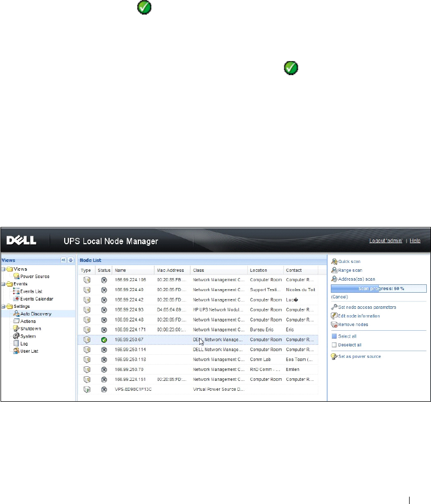The image size is (431, 504).
Task: Click the Address(es) scan icon
Action: (334, 279)
